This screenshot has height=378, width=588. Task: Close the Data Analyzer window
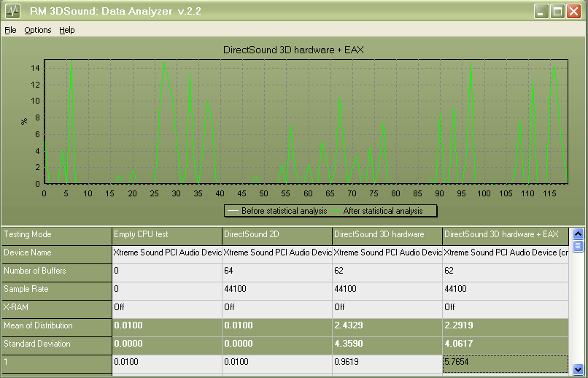[x=576, y=12]
